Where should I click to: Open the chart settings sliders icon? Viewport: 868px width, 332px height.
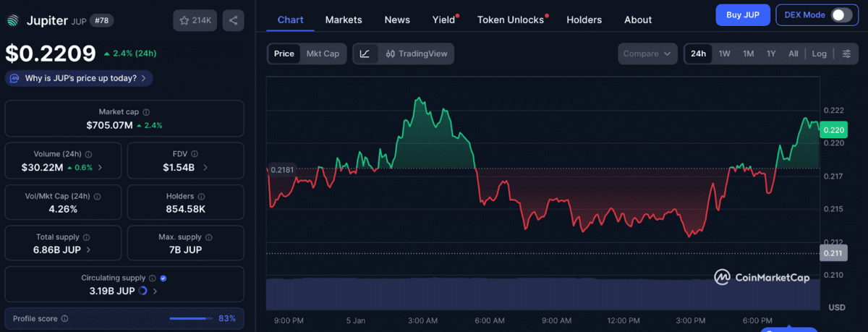pos(846,54)
